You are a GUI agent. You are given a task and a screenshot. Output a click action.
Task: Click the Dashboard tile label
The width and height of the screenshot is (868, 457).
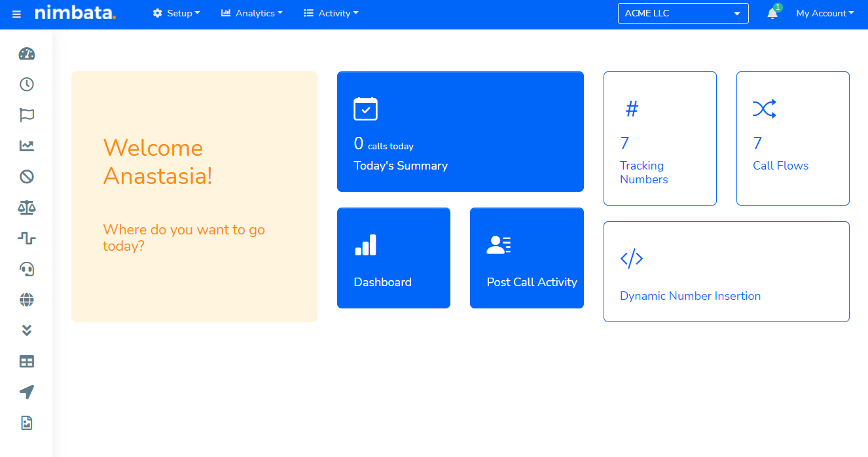click(383, 282)
